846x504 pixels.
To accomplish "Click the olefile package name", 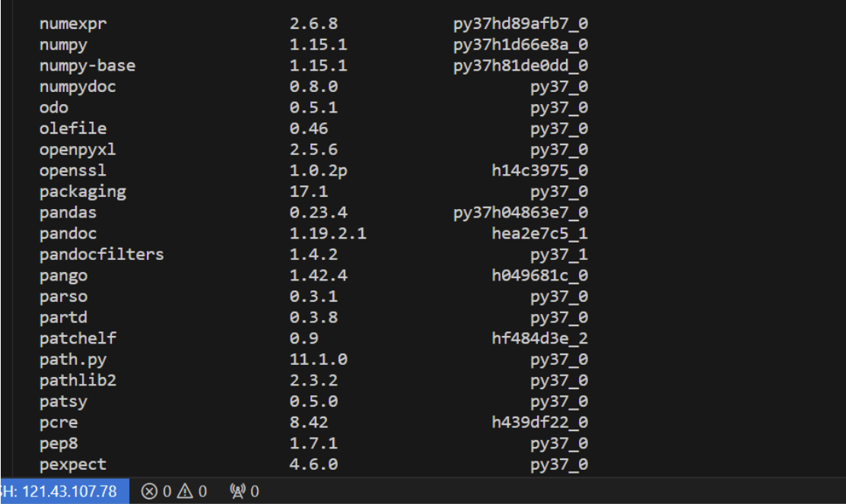I will coord(73,128).
